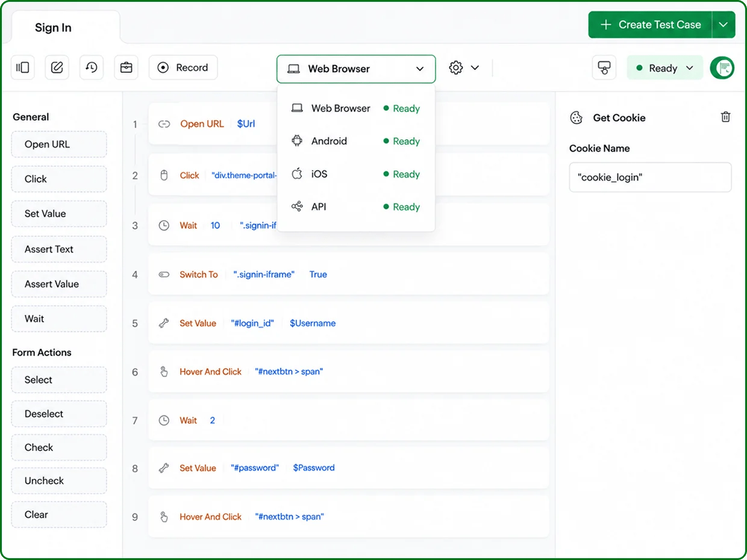Start recording with the Record button
This screenshot has width=747, height=560.
click(183, 67)
